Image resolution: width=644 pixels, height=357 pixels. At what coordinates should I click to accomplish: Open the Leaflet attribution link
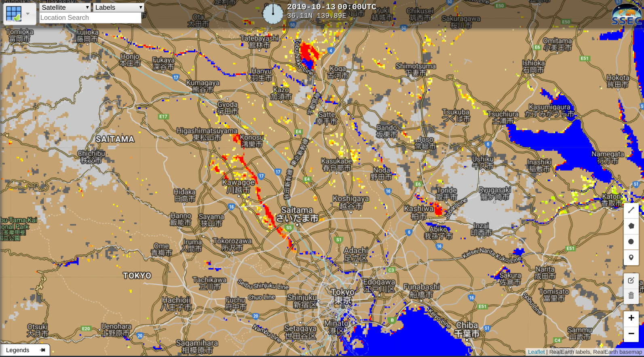[536, 352]
